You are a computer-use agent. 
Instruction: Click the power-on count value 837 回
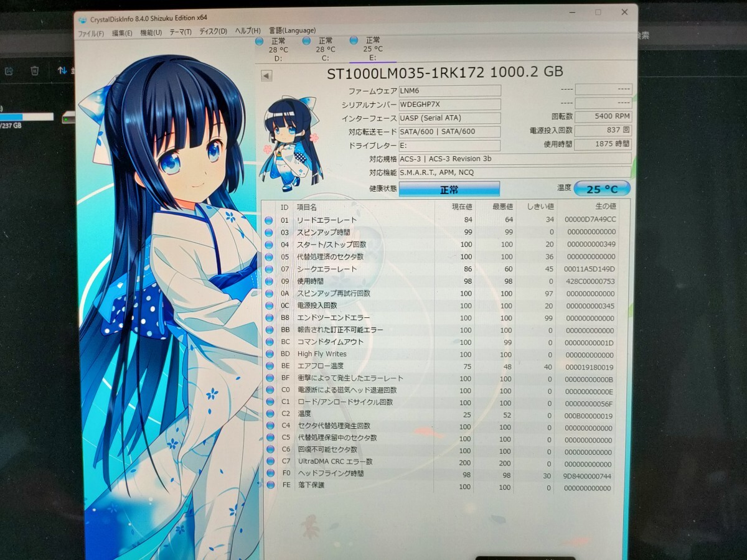603,130
